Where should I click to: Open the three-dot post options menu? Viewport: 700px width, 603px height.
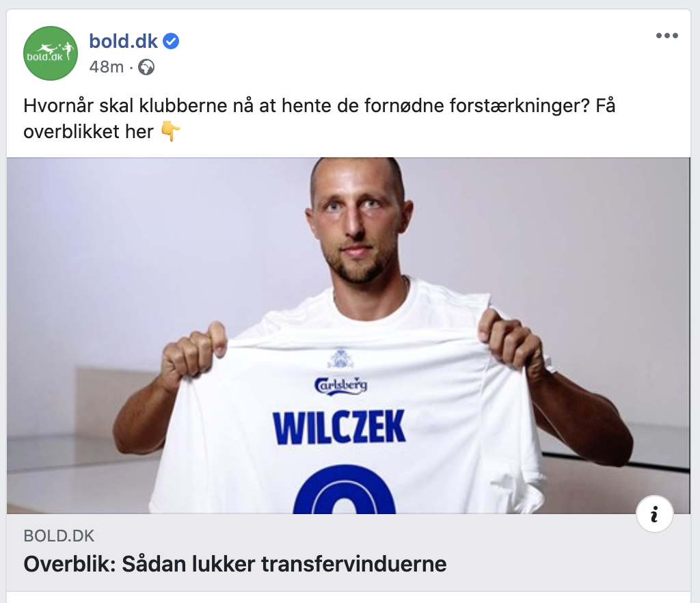pyautogui.click(x=667, y=36)
